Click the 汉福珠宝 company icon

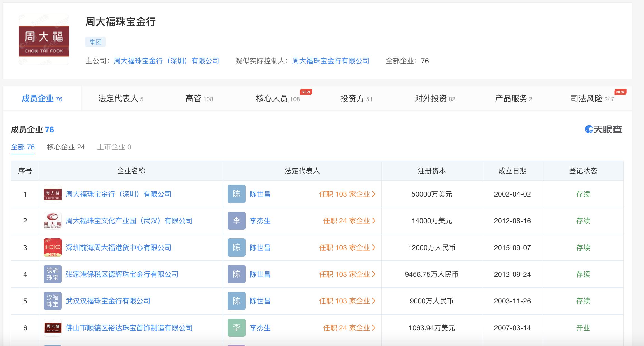(x=52, y=301)
